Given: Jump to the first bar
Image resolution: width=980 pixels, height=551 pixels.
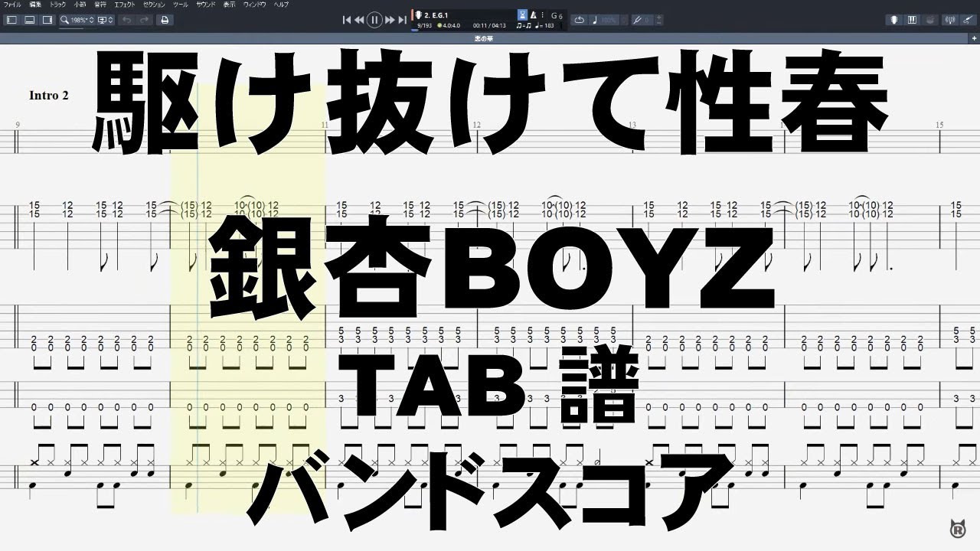Looking at the screenshot, I should [347, 20].
